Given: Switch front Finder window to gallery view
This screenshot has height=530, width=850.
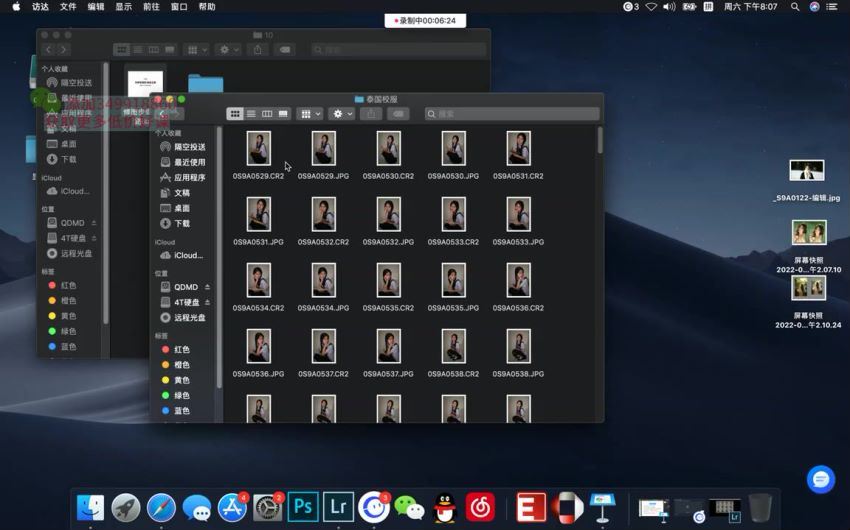Looking at the screenshot, I should point(283,114).
